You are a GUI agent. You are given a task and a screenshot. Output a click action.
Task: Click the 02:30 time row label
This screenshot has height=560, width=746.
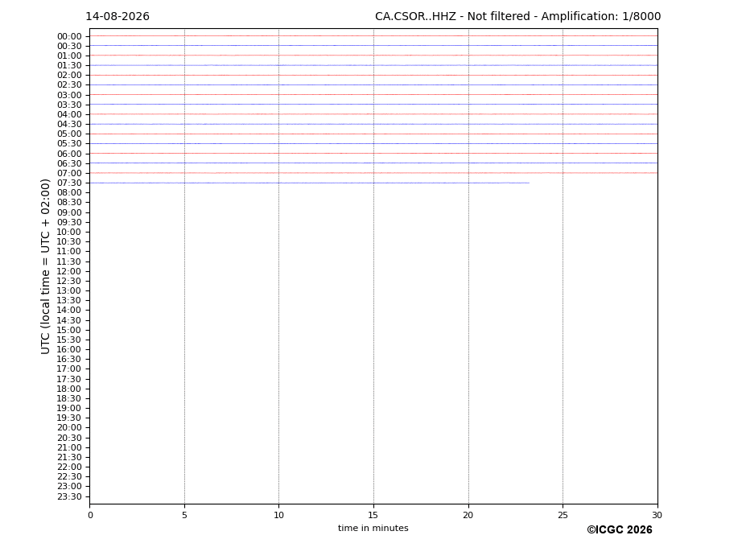(69, 85)
